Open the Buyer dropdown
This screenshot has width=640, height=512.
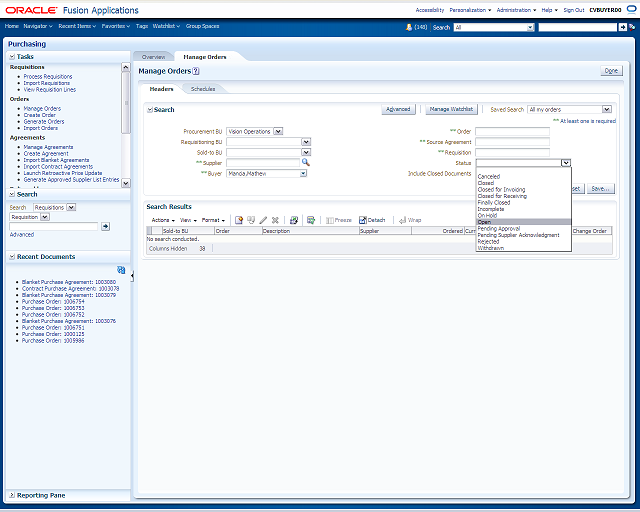click(303, 174)
